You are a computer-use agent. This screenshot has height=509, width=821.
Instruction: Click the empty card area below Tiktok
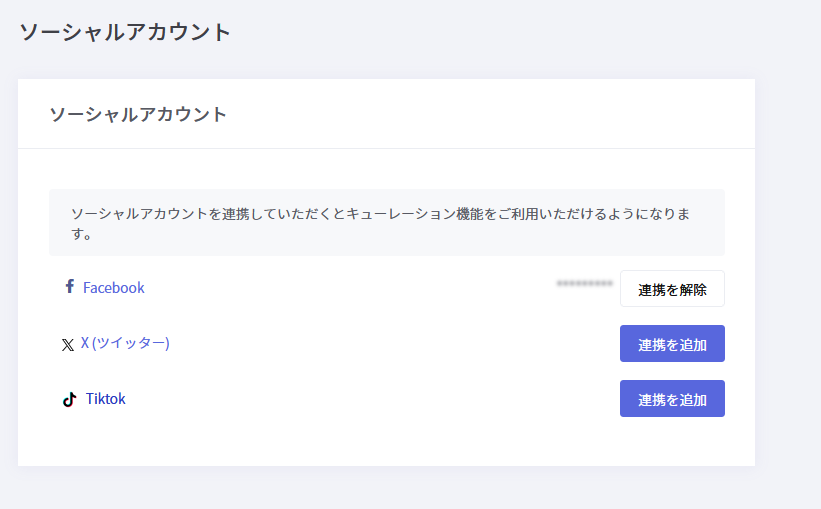[x=385, y=442]
